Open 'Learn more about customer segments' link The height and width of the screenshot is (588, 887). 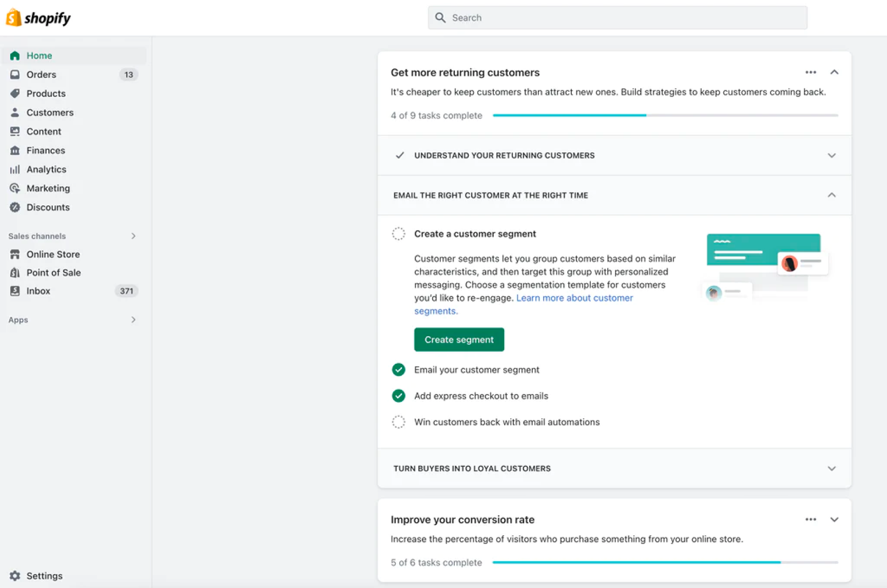pos(574,298)
